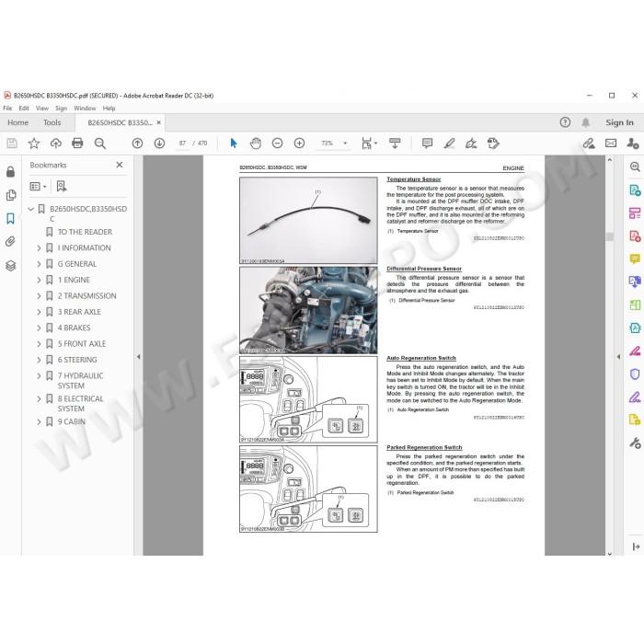Go to previous page arrow
The height and width of the screenshot is (644, 644).
click(138, 143)
